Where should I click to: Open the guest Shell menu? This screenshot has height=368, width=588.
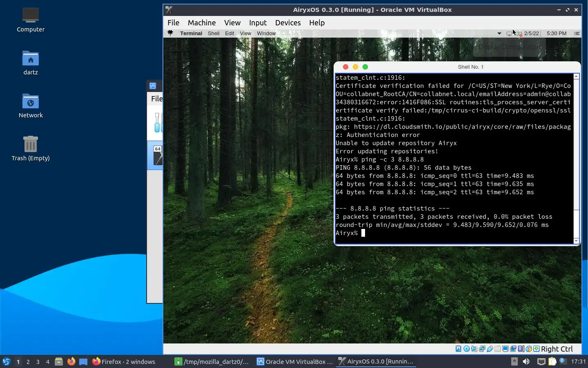tap(214, 34)
